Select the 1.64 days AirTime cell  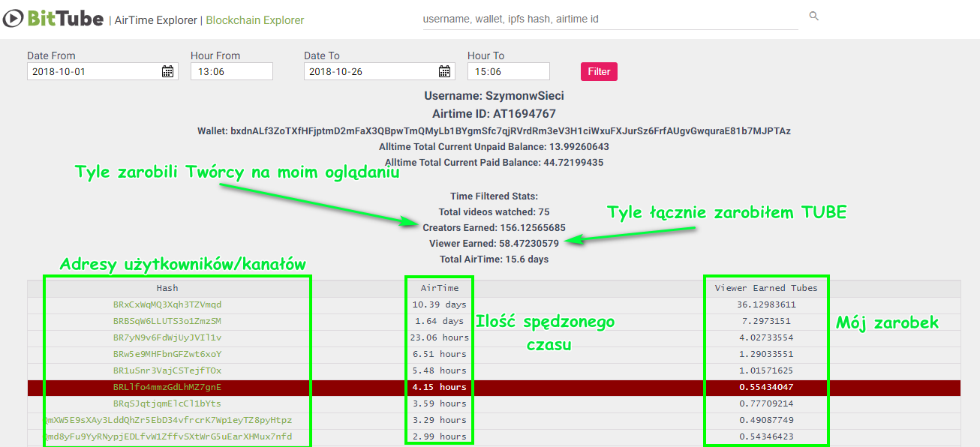tap(439, 321)
